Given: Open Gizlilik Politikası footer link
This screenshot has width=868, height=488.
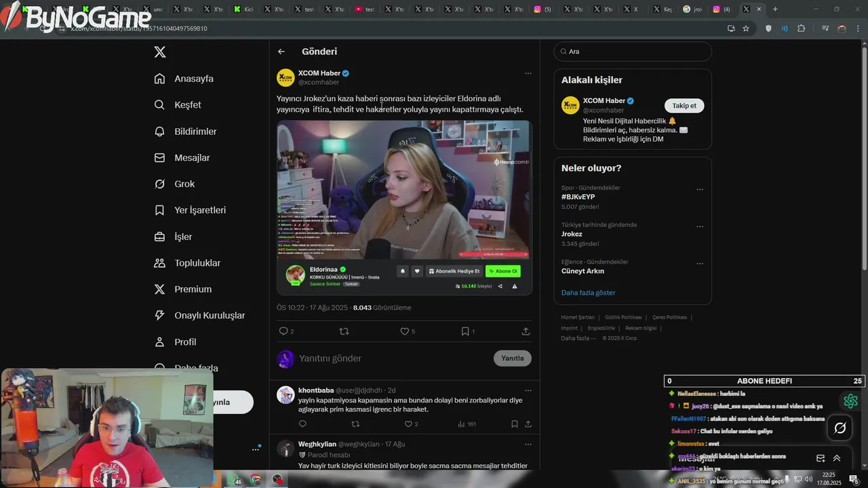Looking at the screenshot, I should [x=623, y=317].
